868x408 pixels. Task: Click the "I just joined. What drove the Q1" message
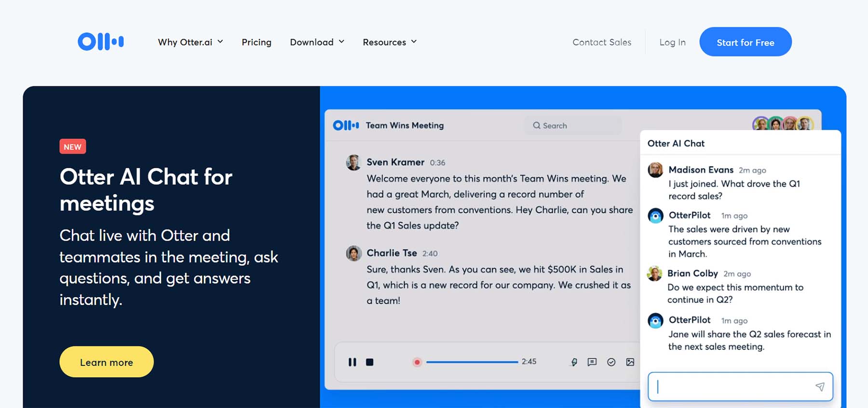[x=734, y=190]
